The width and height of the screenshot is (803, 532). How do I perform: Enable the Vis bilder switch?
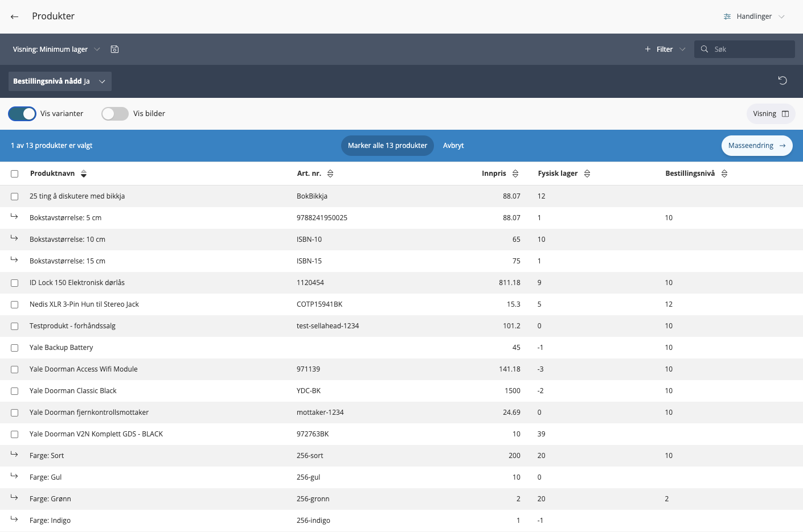click(x=115, y=114)
